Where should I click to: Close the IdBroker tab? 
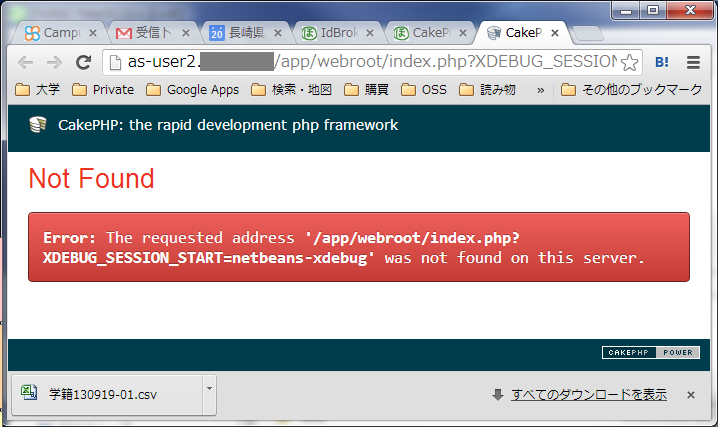tap(370, 33)
